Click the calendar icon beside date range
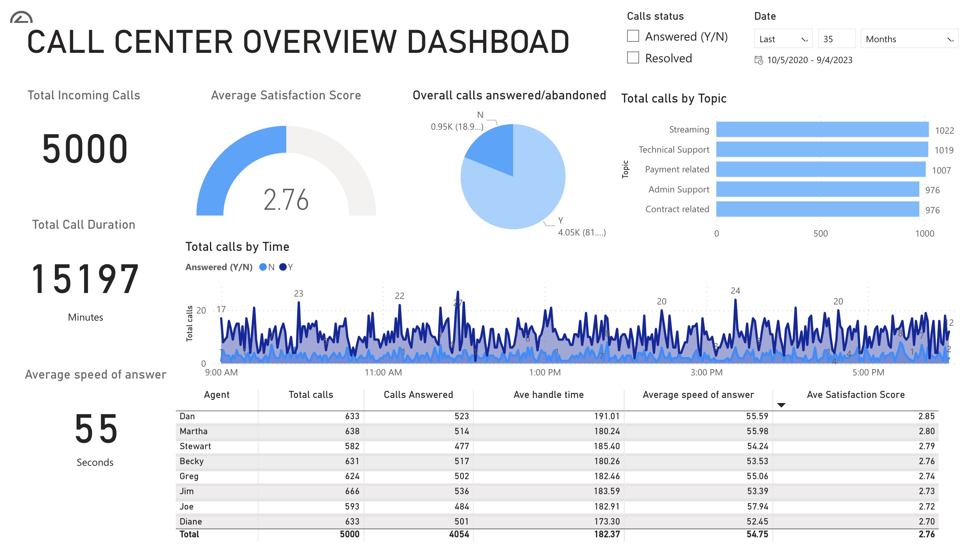Screen dimensions: 967x560 click(758, 60)
